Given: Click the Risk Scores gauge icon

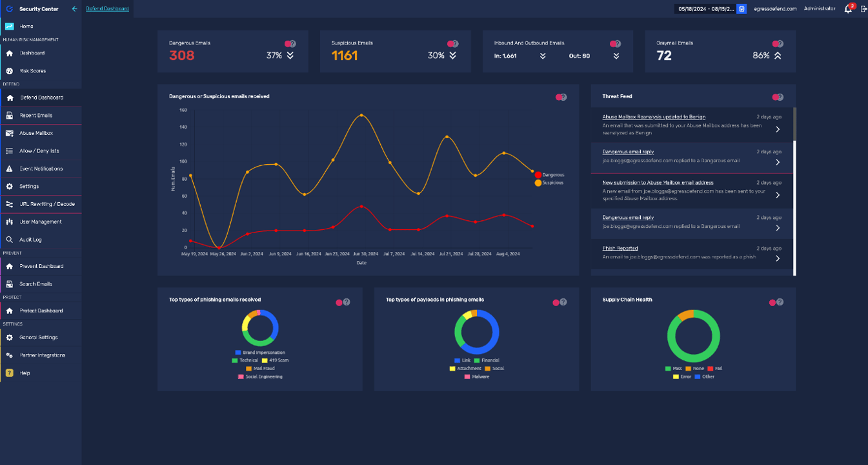Looking at the screenshot, I should (x=10, y=71).
